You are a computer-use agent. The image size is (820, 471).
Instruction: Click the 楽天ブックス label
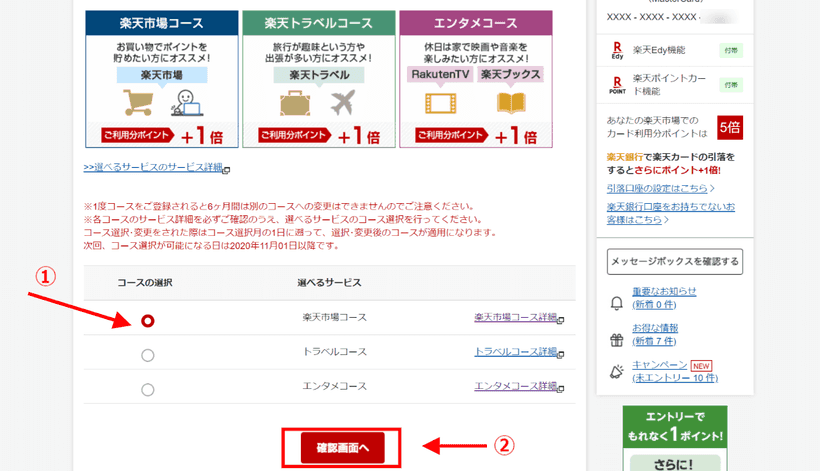(510, 74)
